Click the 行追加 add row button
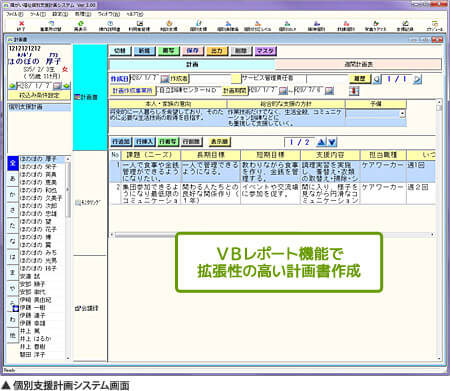 coord(121,142)
